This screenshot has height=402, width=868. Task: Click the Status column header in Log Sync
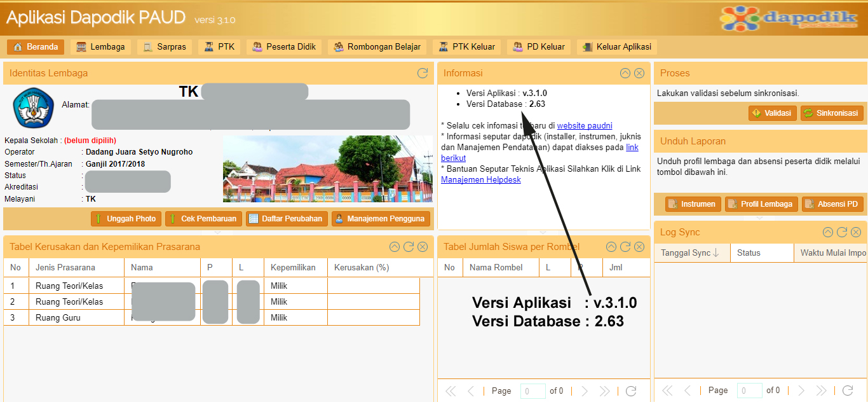[762, 253]
